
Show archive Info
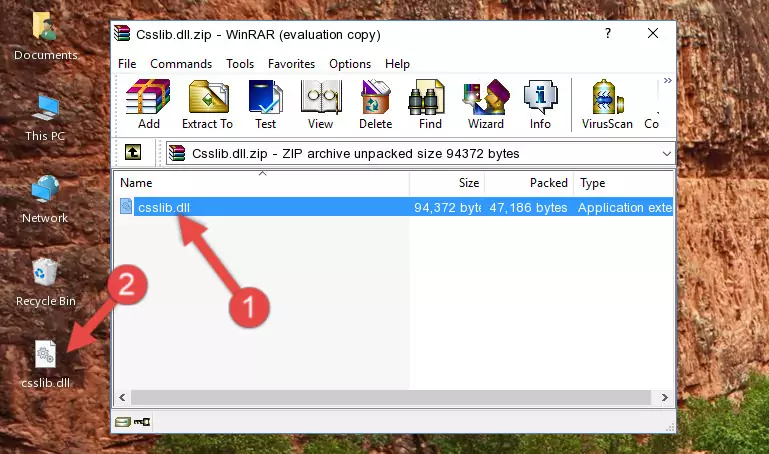pos(540,104)
